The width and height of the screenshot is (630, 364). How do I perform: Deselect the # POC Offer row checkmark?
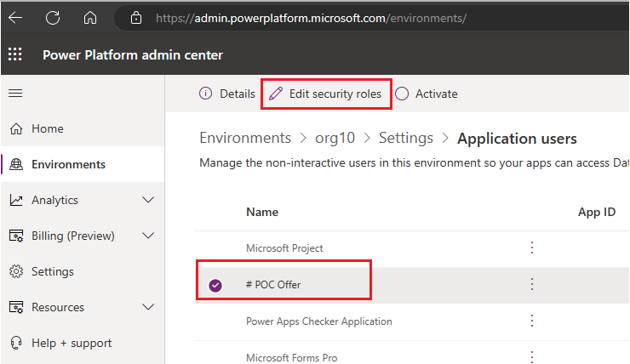click(215, 285)
